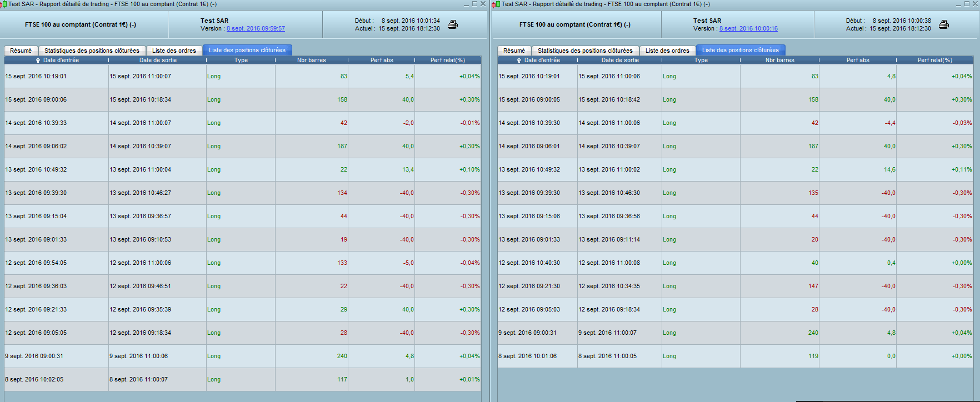Open the Résumé tab in the right window
Image resolution: width=980 pixels, height=402 pixels.
514,51
